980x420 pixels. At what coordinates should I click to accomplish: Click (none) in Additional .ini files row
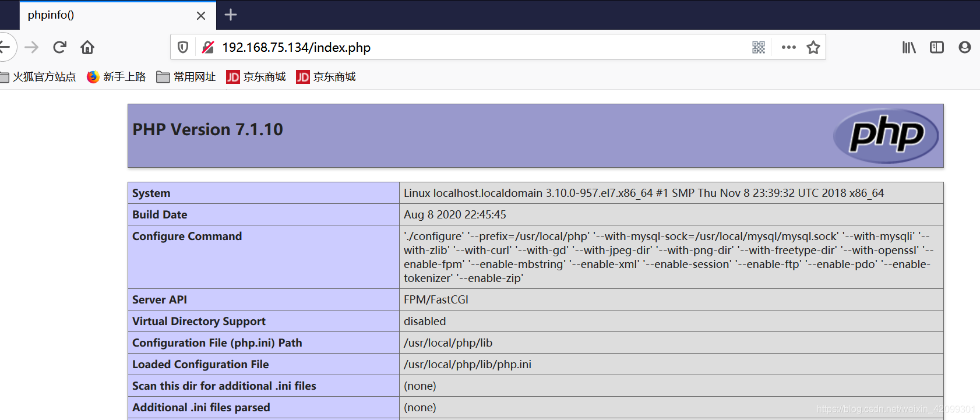coord(420,407)
